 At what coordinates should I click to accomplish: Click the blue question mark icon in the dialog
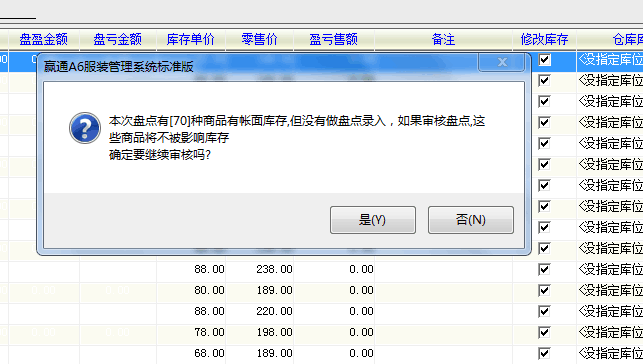click(x=85, y=128)
